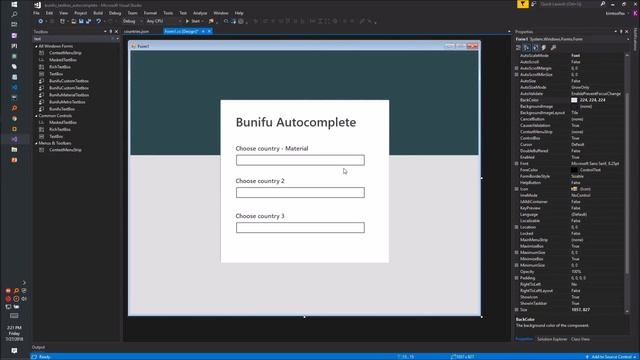Close the Toolbox panel
The width and height of the screenshot is (640, 360).
[116, 31]
